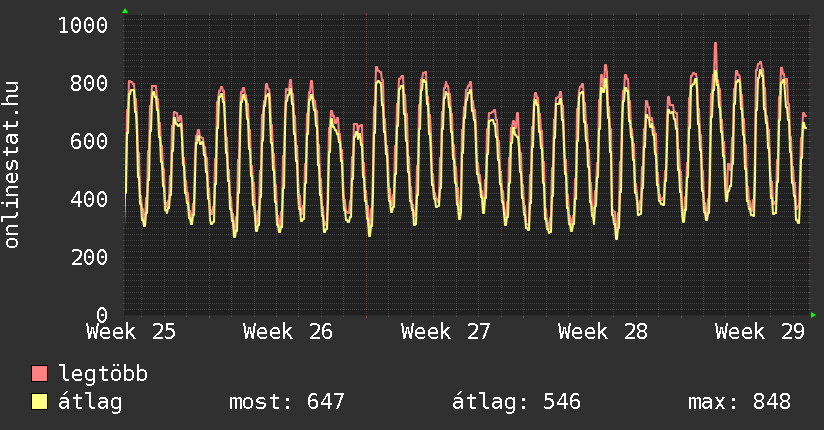Image resolution: width=824 pixels, height=430 pixels.
Task: Click the 400 y-axis value
Action: pos(89,199)
